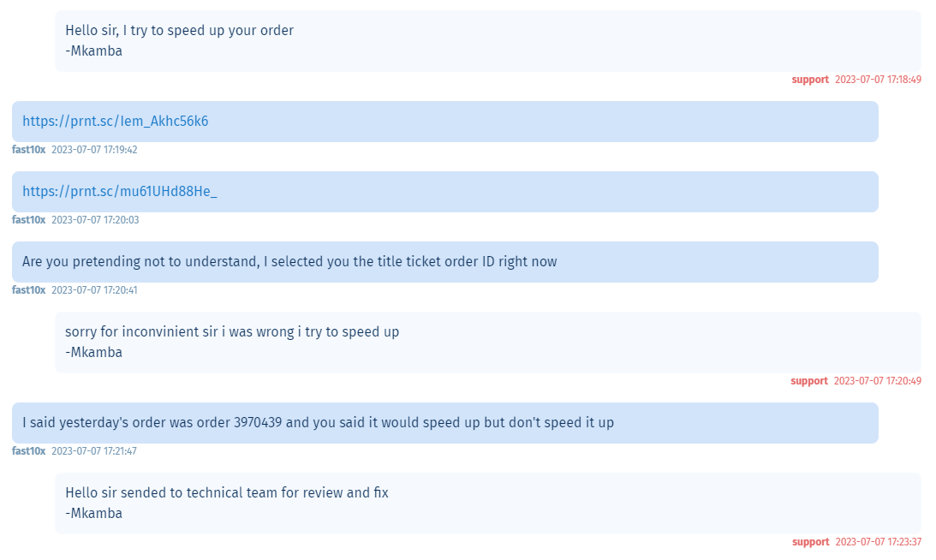Screen dimensions: 936x560
Task: Click the timestamp 2023-07-07 17:18:49
Action: (878, 80)
